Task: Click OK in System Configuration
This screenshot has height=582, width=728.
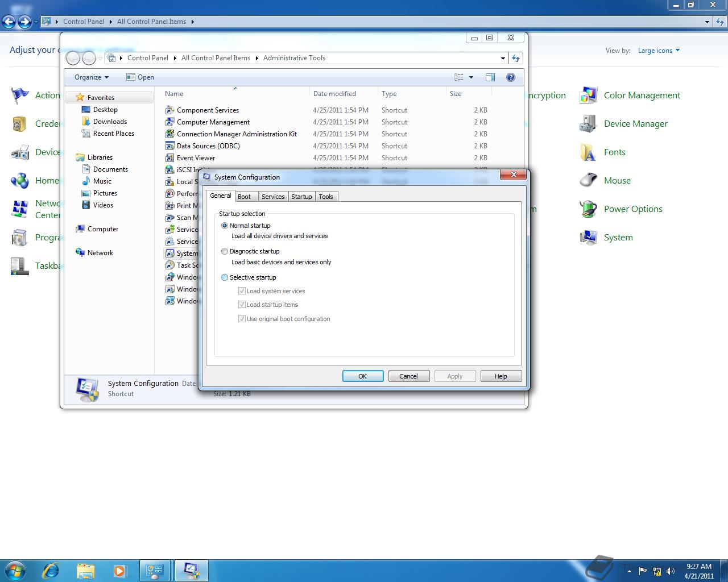Action: click(363, 376)
